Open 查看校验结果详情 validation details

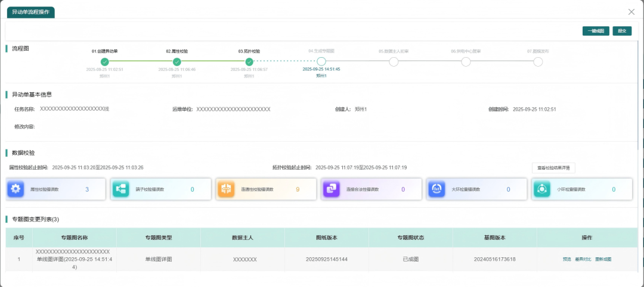pyautogui.click(x=553, y=168)
